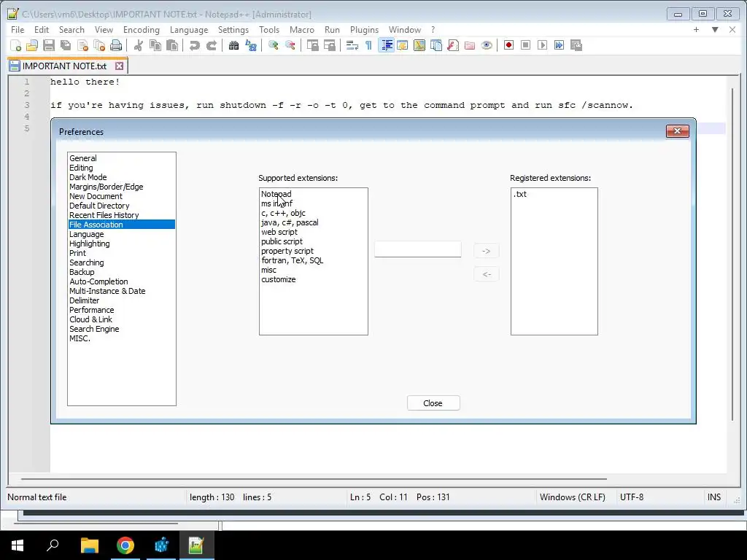Click the custom extension input field
Viewport: 747px width, 560px height.
coord(417,249)
